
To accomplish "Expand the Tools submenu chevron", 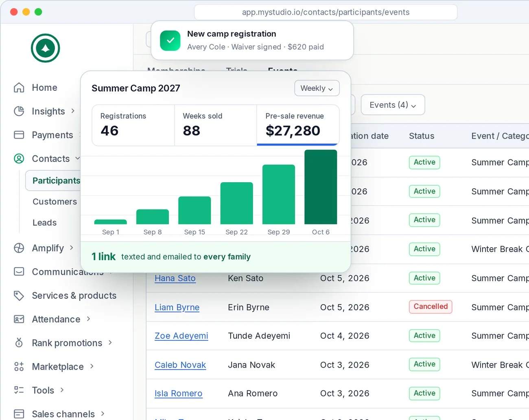I will [x=62, y=390].
